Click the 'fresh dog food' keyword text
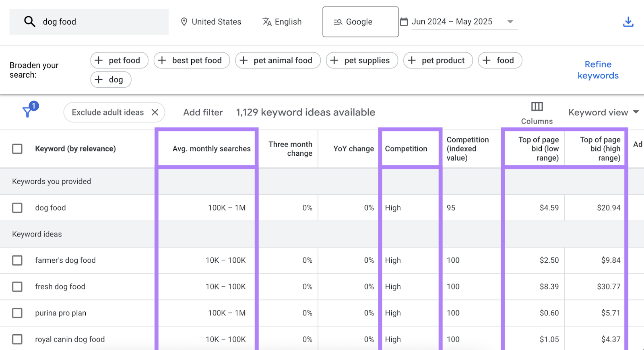 tap(60, 287)
